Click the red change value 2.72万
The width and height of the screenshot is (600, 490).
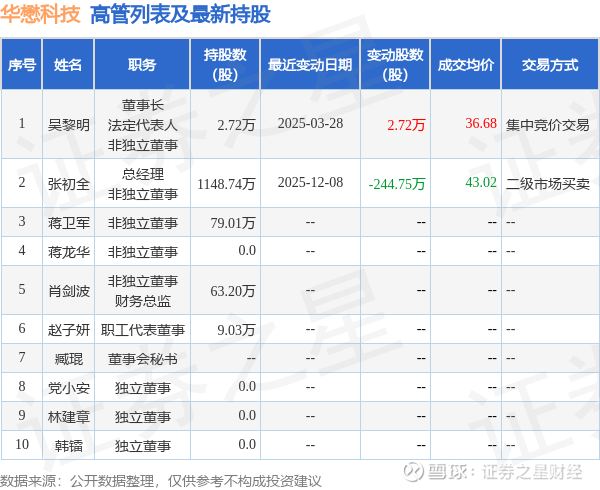[406, 125]
